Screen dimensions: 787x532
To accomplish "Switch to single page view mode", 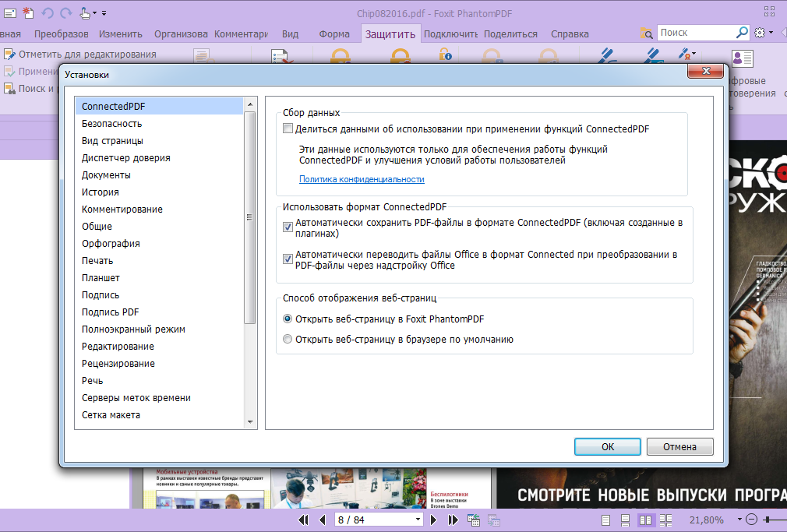I will coord(605,520).
